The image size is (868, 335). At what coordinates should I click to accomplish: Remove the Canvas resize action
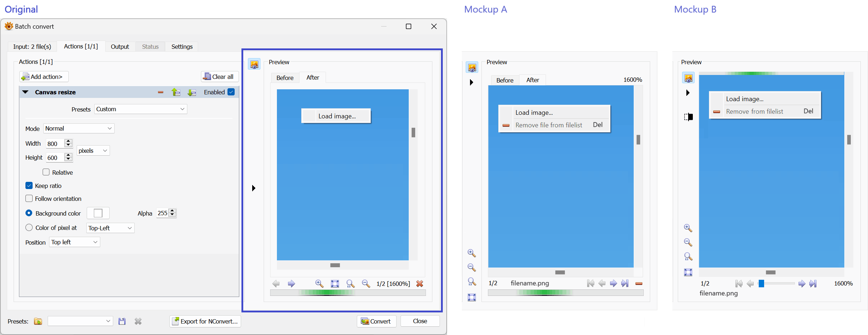point(160,92)
